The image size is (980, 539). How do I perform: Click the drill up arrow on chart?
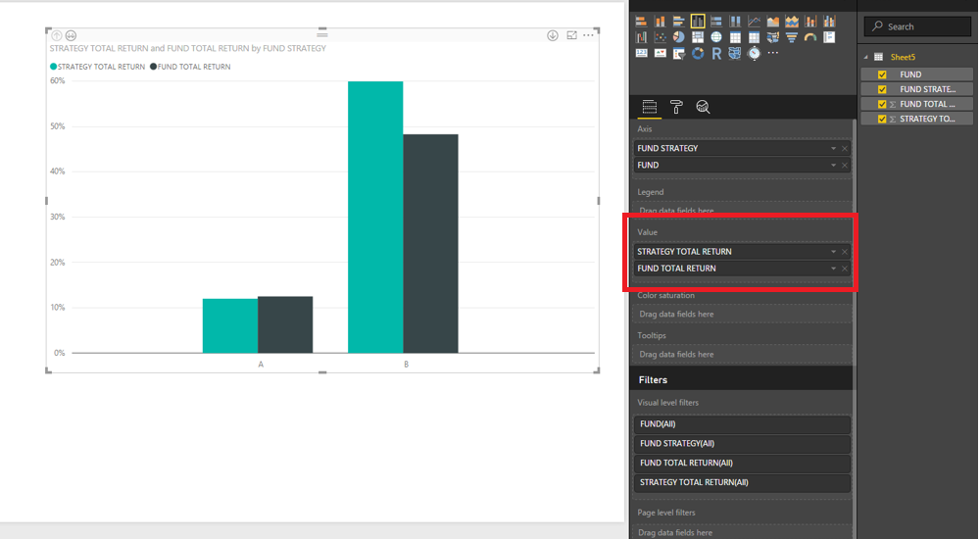coord(56,35)
